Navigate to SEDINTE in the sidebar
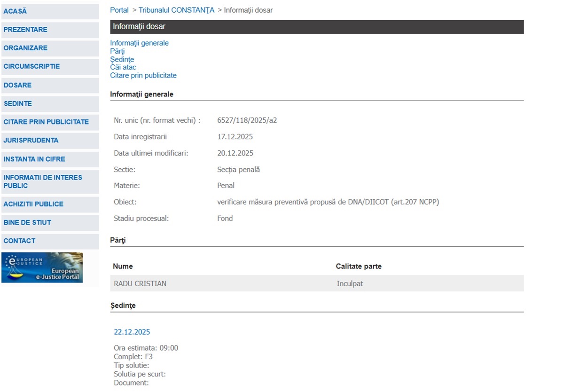This screenshot has height=392, width=564. click(18, 103)
